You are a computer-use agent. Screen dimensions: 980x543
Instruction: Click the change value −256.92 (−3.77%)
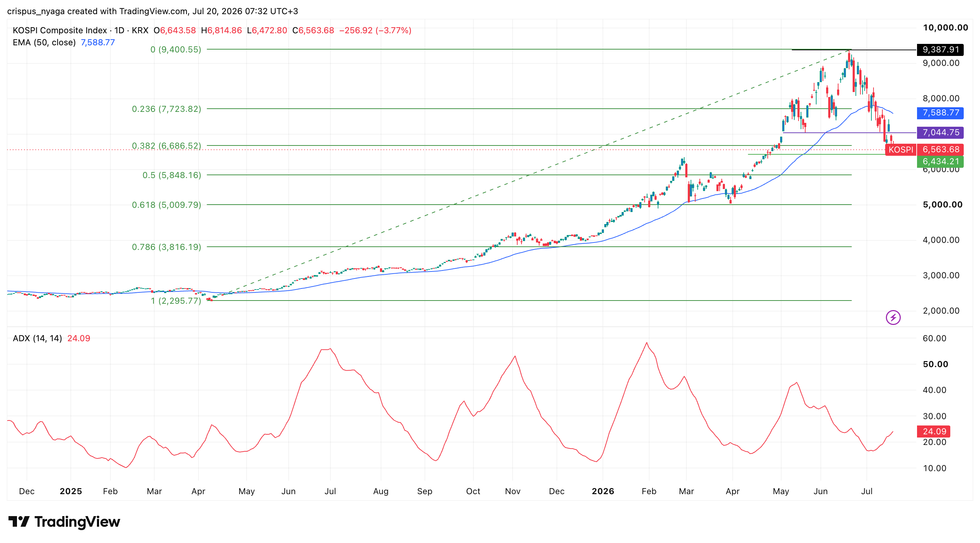375,30
